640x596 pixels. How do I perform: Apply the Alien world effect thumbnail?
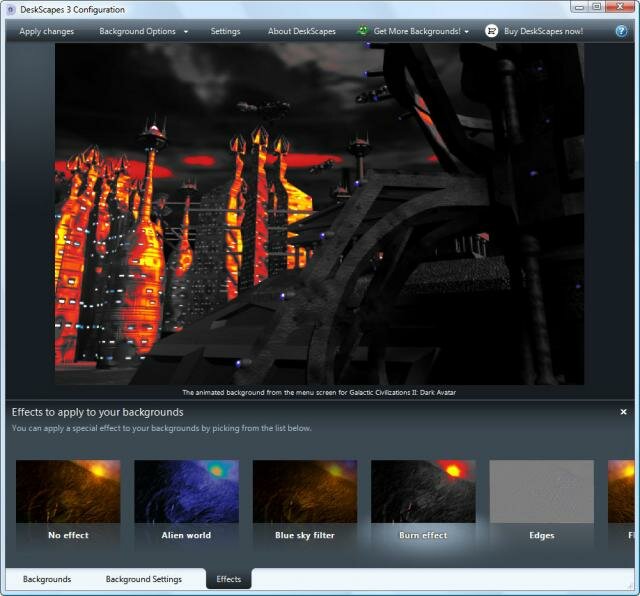187,491
